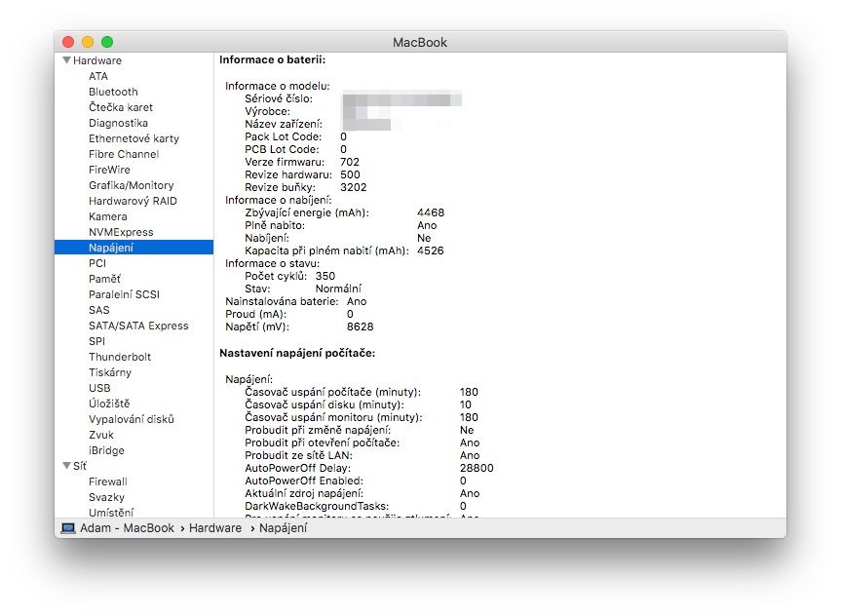
Task: Click the Plně nabito label
Action: pyautogui.click(x=275, y=225)
